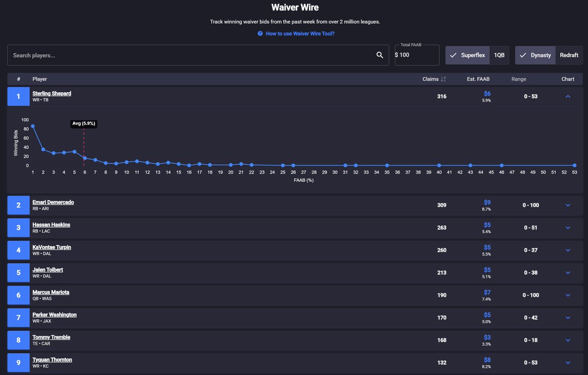Open Parker Washington player page
This screenshot has height=375, width=588.
(x=54, y=315)
